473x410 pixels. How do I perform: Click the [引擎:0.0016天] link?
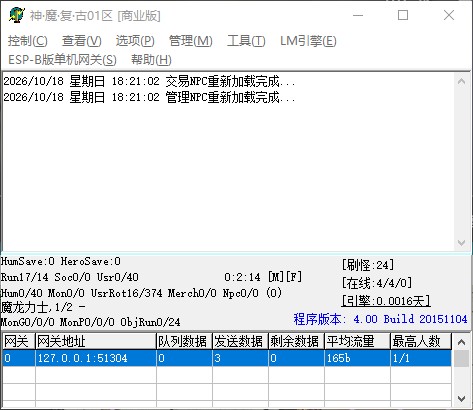tap(386, 301)
